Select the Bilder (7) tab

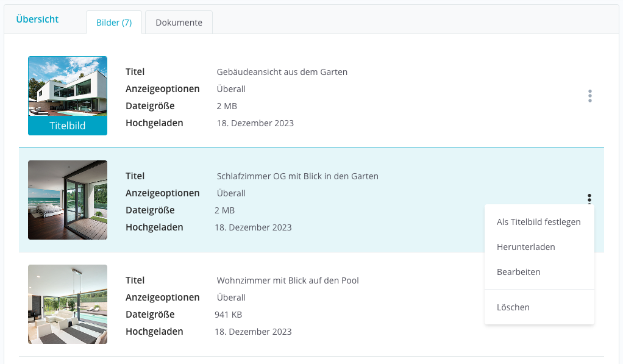(x=114, y=23)
